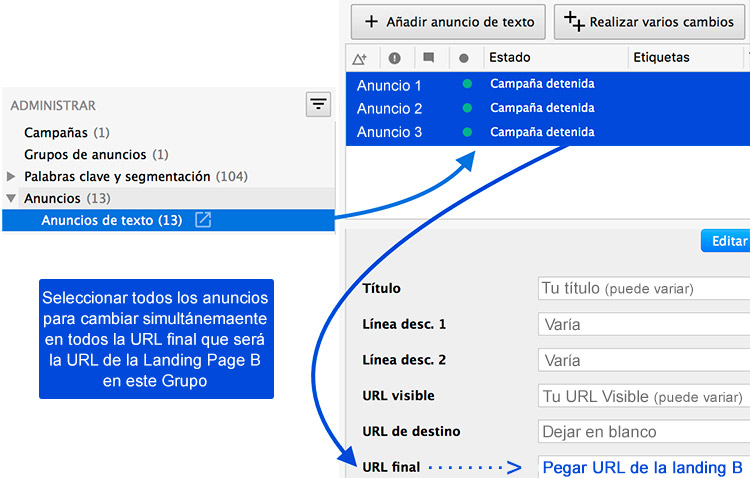Click the ADMINISTRAR panel heading
Screen dimensions: 750x478
click(x=53, y=106)
